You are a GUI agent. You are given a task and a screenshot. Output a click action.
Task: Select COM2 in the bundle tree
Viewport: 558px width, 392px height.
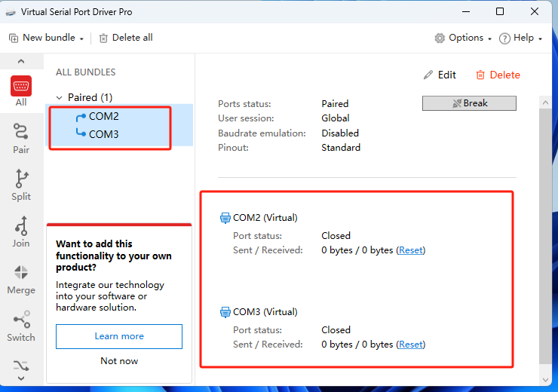click(103, 116)
